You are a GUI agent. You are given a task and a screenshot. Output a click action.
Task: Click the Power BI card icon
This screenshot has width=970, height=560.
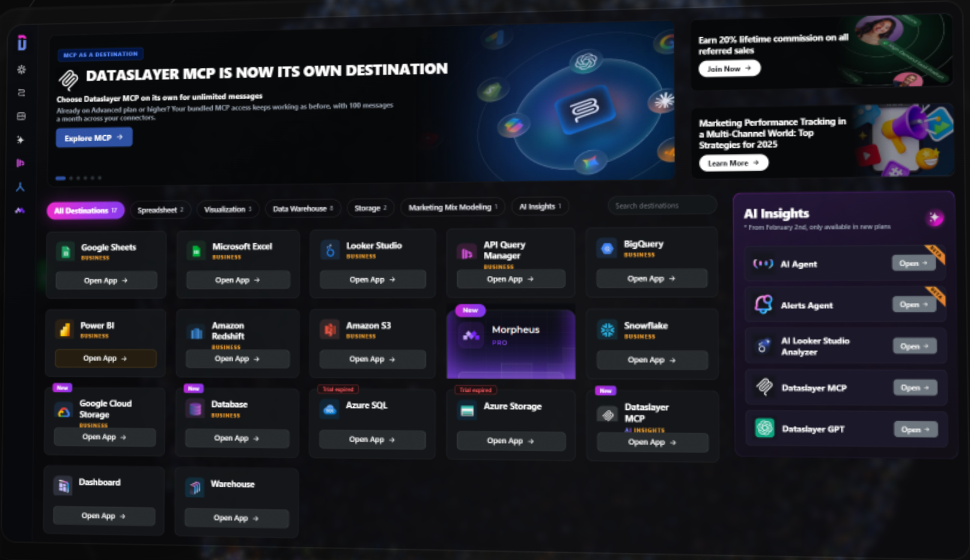[64, 329]
